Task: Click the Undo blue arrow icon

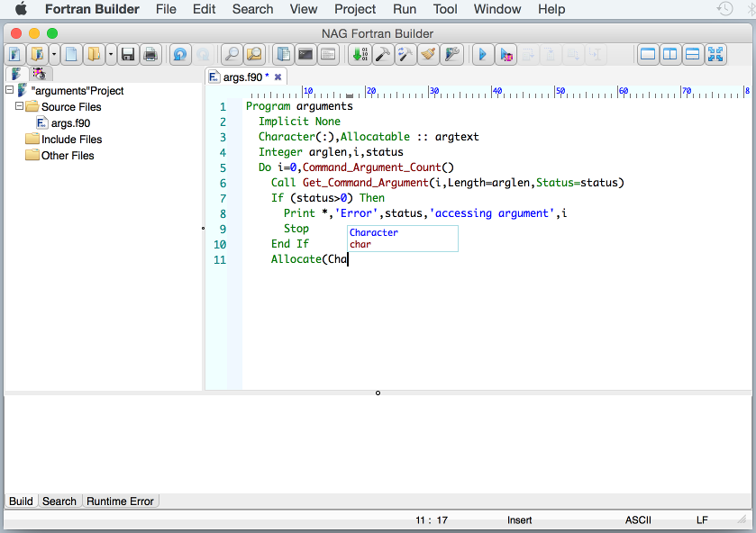Action: (x=180, y=54)
